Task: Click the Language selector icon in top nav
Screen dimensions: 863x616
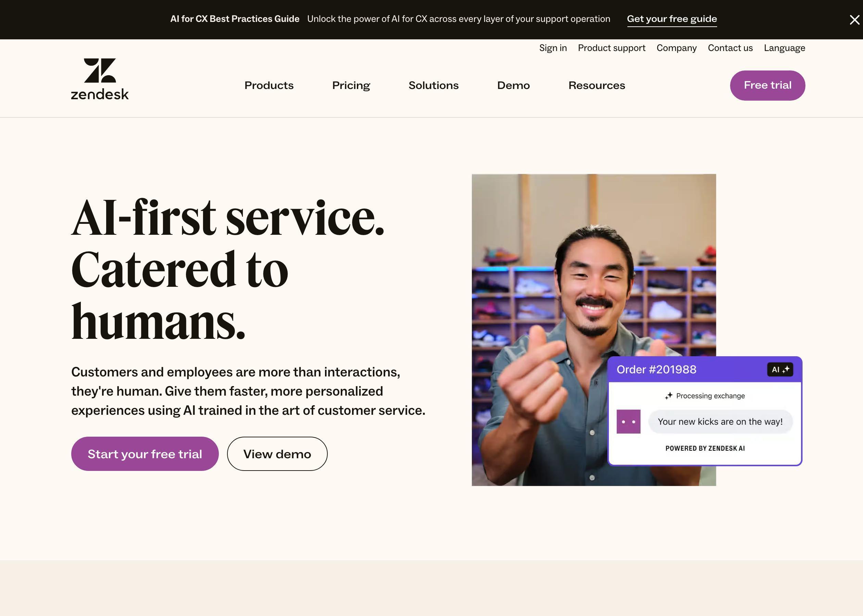Action: (784, 47)
